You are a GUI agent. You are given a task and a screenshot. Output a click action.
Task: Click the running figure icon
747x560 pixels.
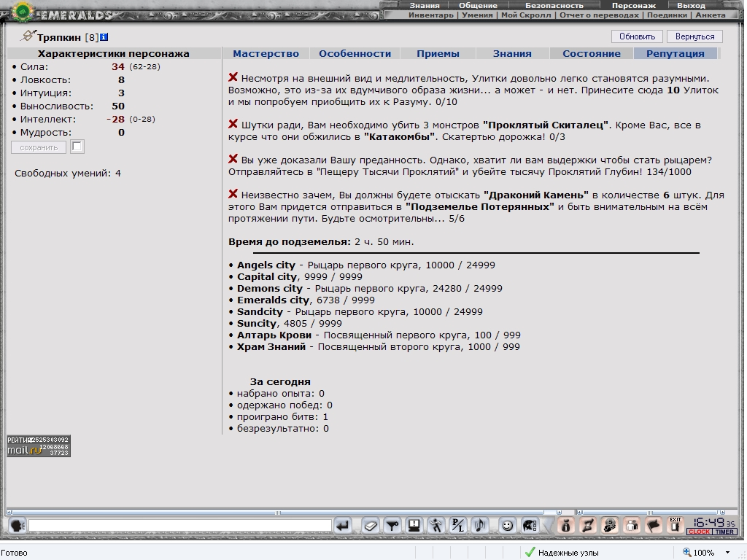(436, 526)
